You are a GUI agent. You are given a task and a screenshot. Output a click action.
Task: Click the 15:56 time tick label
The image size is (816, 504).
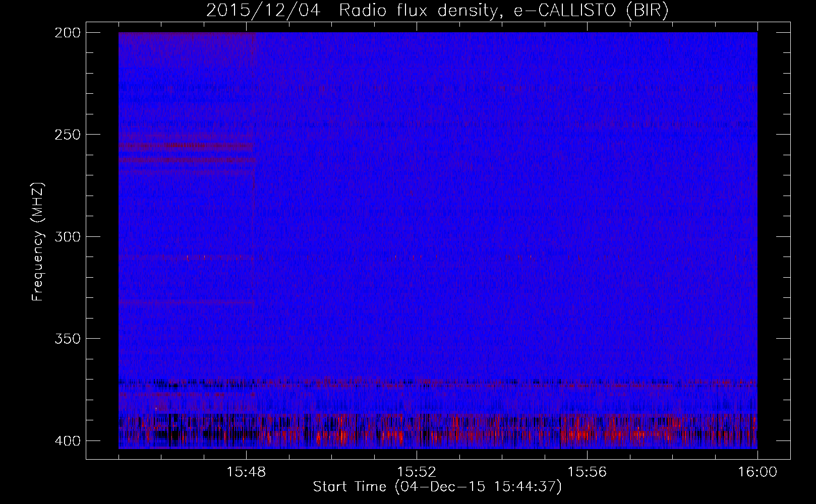pos(587,472)
